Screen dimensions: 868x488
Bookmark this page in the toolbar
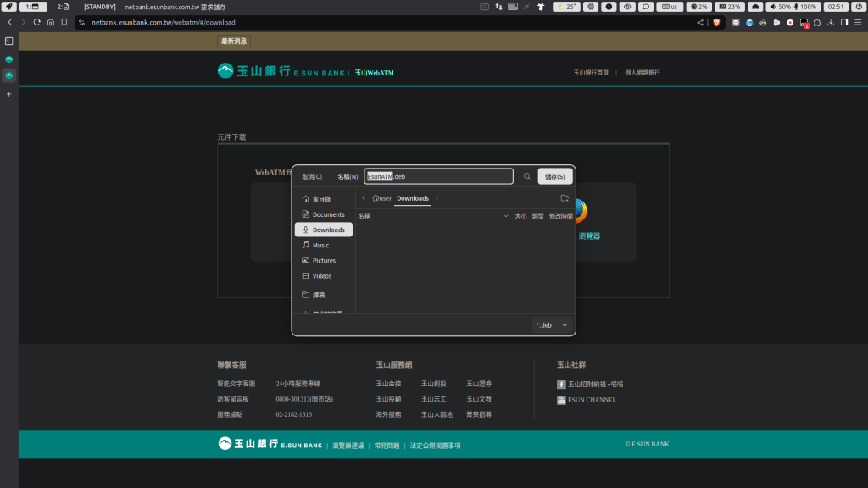click(x=64, y=23)
